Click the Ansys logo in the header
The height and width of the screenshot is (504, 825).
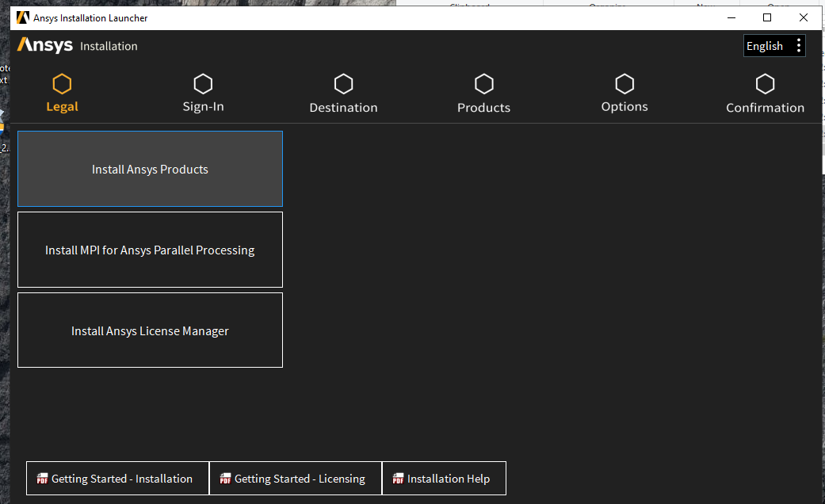(45, 45)
